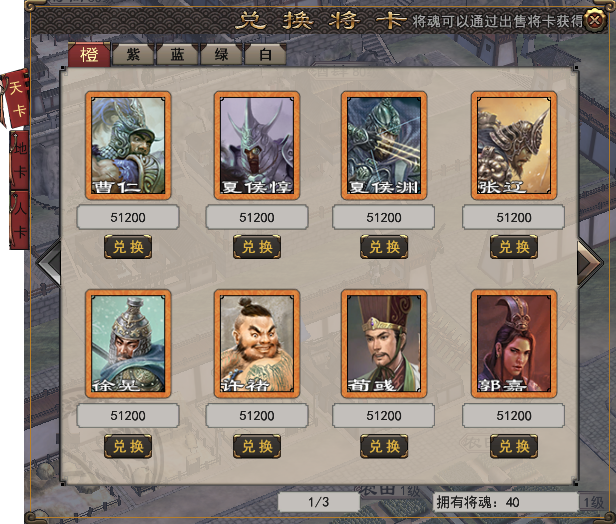Screen dimensions: 616x524
Task: Select the 许褚 general card
Action: click(257, 344)
